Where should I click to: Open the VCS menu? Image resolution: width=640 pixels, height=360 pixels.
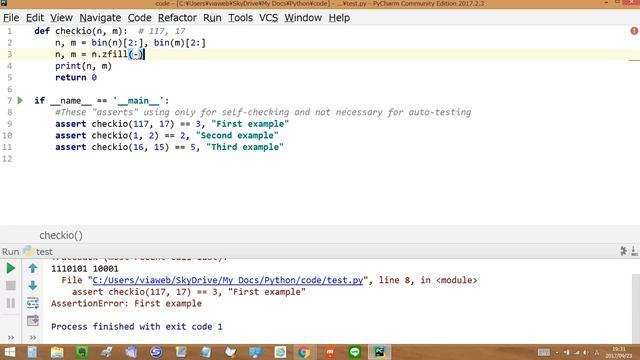(x=269, y=18)
